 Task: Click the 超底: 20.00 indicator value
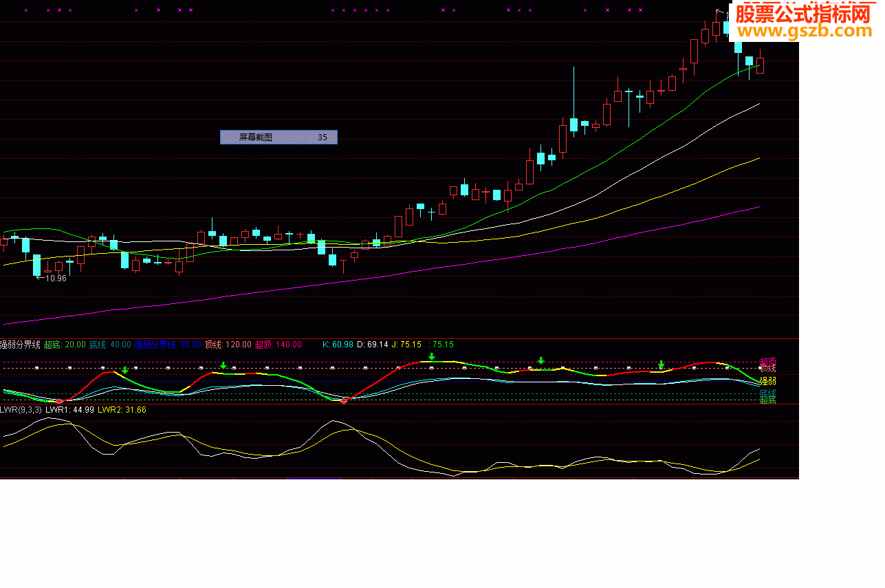click(x=65, y=345)
